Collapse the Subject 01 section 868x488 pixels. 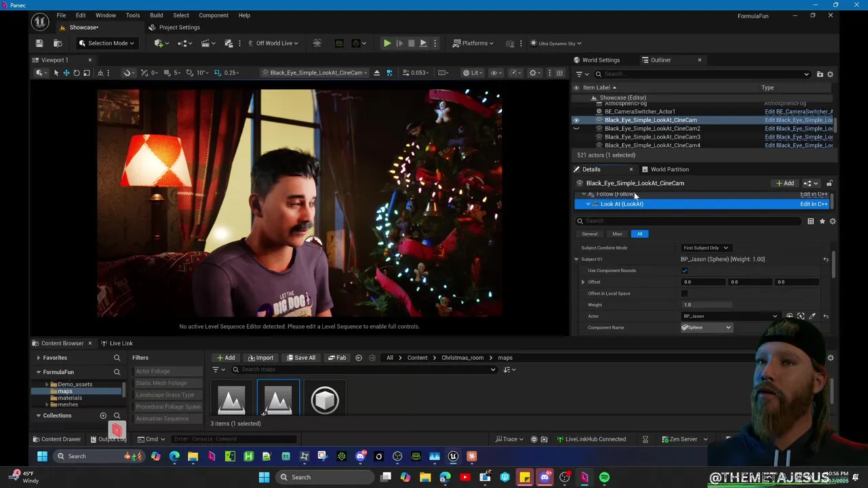point(576,260)
